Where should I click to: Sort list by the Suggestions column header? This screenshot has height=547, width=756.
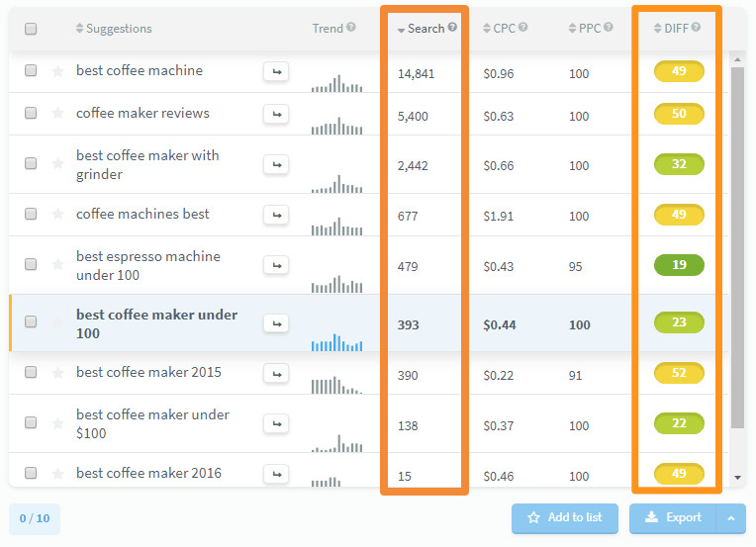click(118, 29)
